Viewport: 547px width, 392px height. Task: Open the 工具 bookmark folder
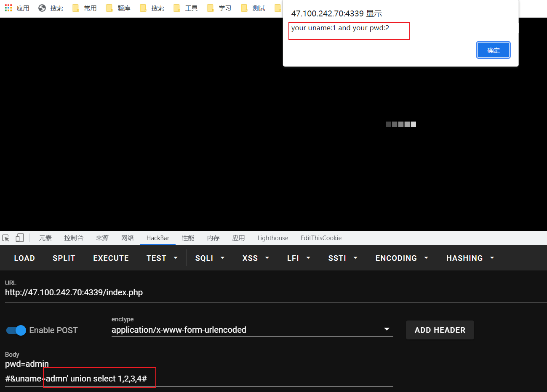[x=186, y=8]
